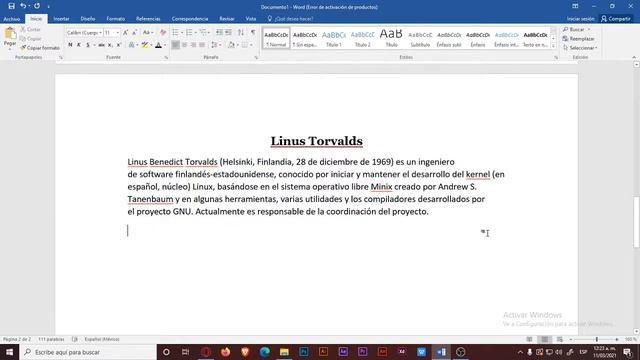The width and height of the screenshot is (640, 360).
Task: Apply strikethrough formatting
Action: pyautogui.click(x=101, y=45)
